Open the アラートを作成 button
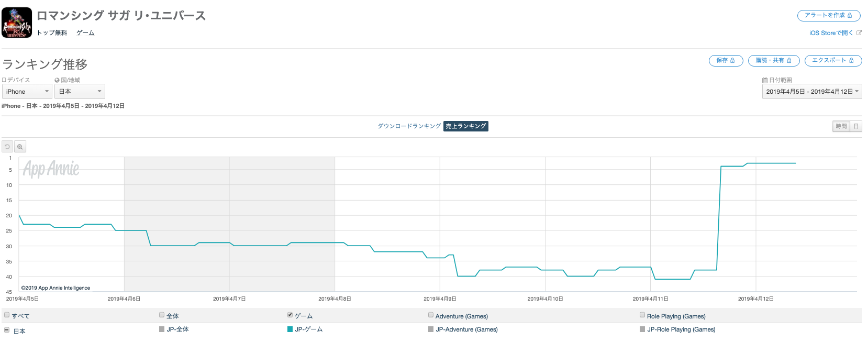Screen dimensions: 868x353 (829, 16)
